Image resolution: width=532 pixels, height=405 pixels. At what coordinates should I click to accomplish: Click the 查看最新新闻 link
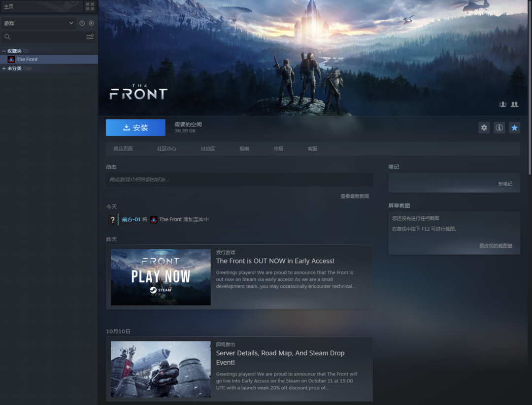pyautogui.click(x=354, y=196)
